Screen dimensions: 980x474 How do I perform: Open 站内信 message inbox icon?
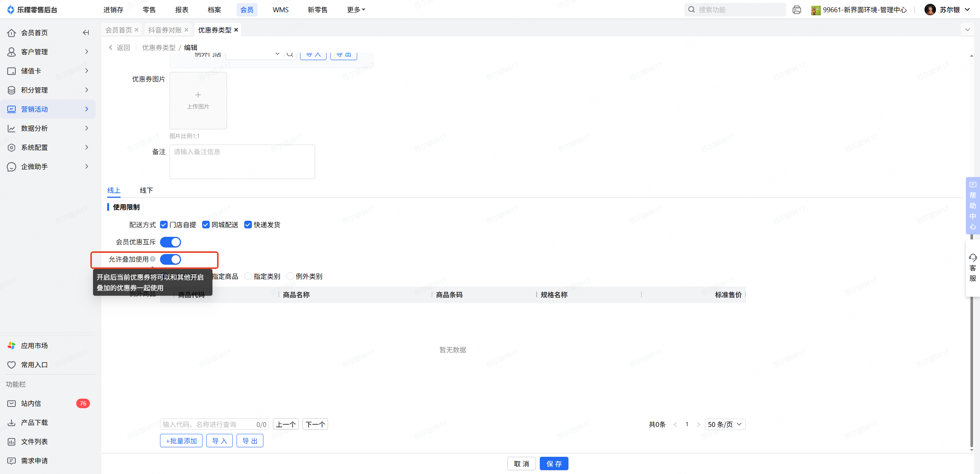click(11, 403)
